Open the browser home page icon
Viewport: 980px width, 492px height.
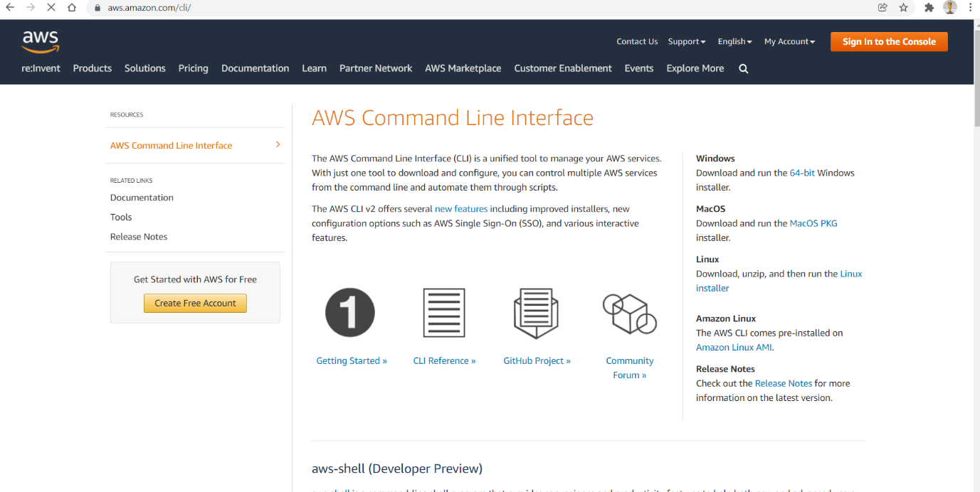click(x=72, y=8)
